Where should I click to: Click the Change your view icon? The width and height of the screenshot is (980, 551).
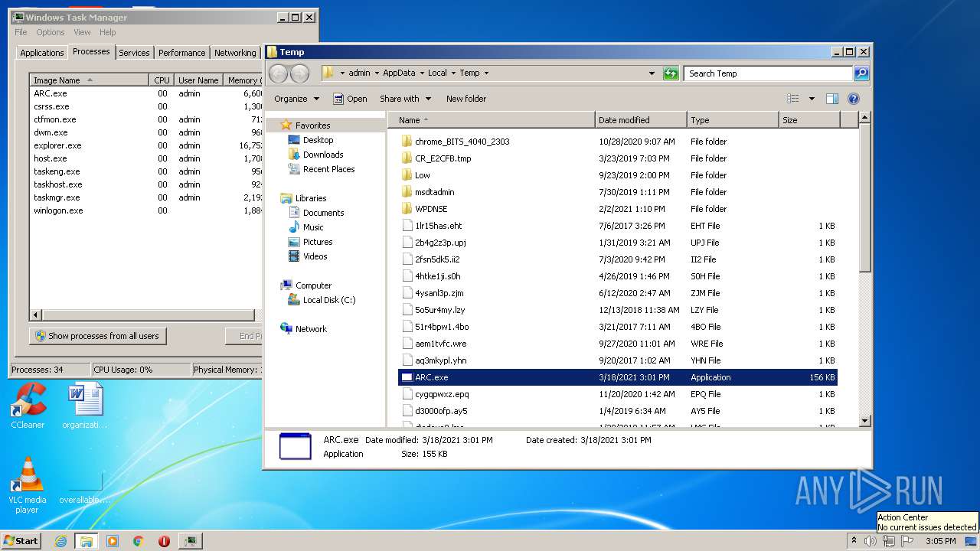(793, 99)
